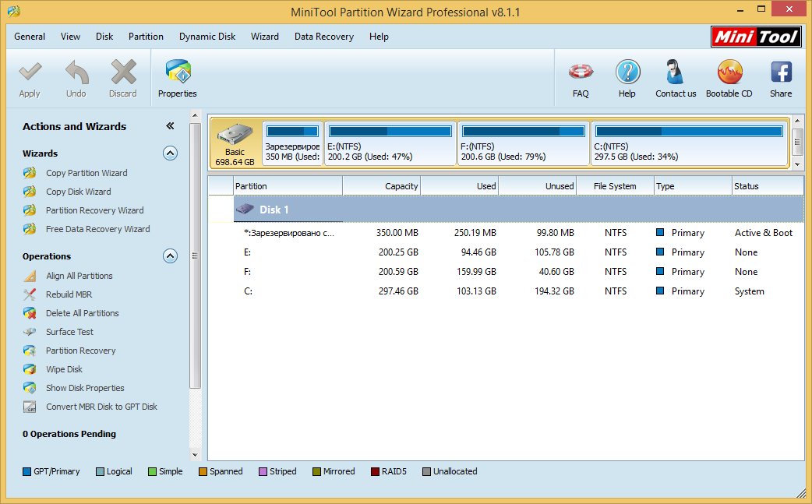
Task: Start the Copy Disk Wizard link
Action: [x=78, y=192]
